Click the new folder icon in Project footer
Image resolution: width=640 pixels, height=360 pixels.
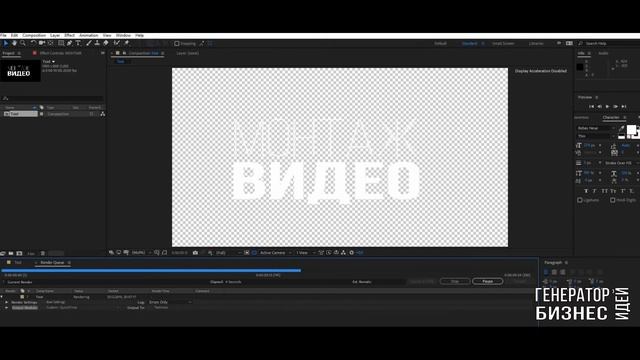click(x=11, y=253)
